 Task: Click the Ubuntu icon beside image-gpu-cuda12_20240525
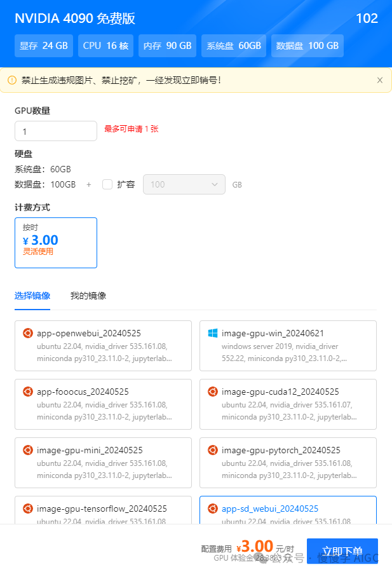[213, 392]
